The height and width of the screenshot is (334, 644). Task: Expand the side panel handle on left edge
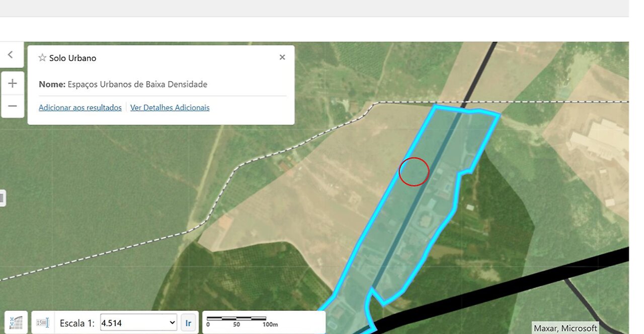2,198
